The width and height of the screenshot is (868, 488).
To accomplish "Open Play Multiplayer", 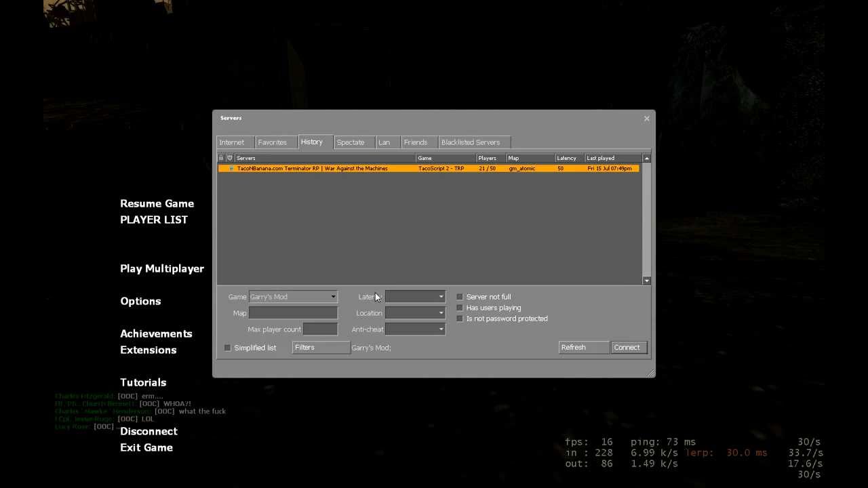I will [x=162, y=268].
